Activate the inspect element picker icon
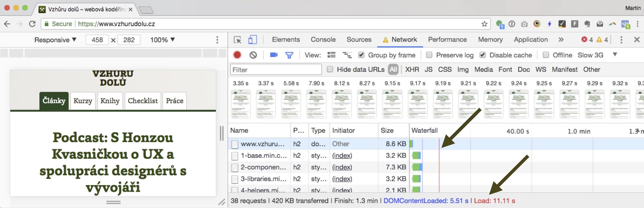The height and width of the screenshot is (208, 644). point(237,40)
